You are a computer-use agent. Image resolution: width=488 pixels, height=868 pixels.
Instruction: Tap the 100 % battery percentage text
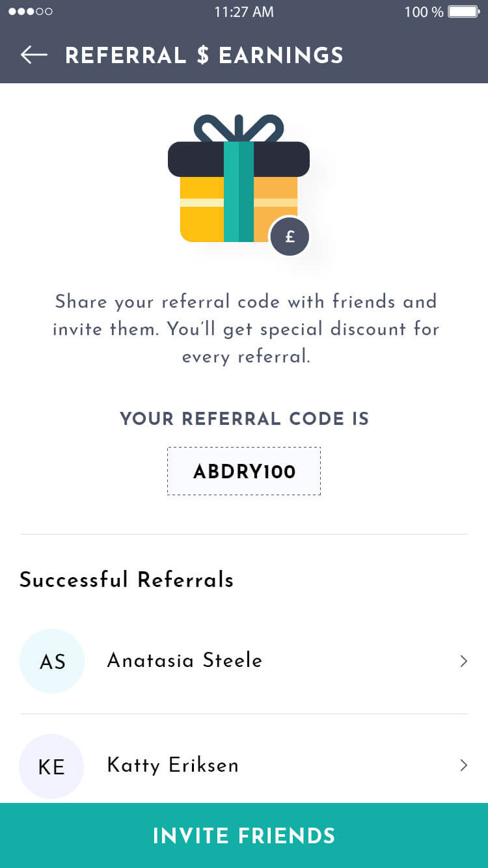424,12
